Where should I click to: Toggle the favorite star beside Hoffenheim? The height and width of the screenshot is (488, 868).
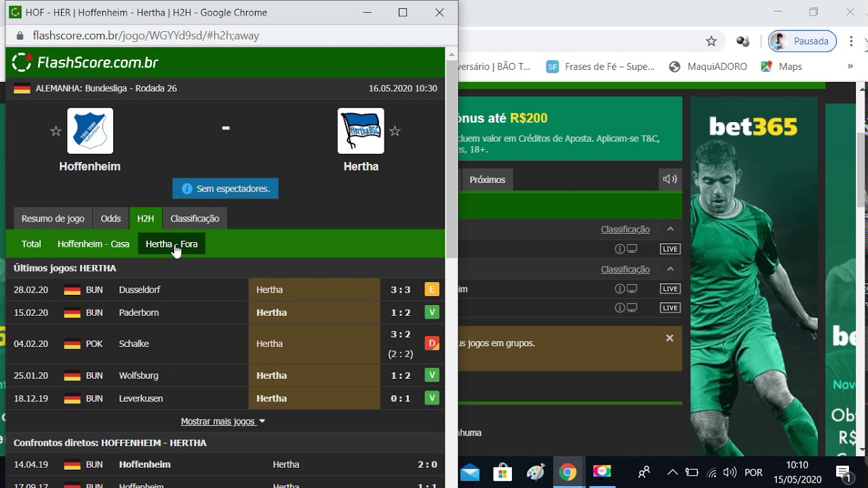pyautogui.click(x=56, y=131)
